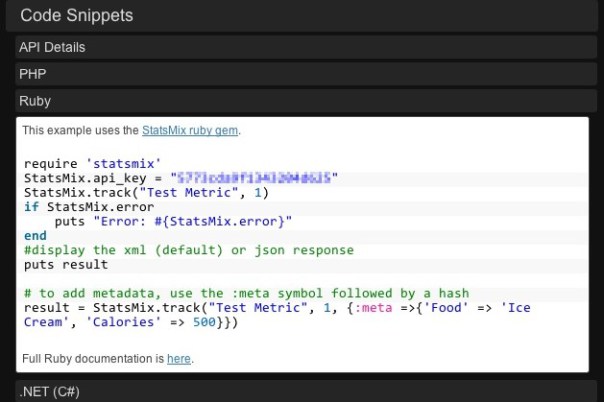This screenshot has width=604, height=402.
Task: Click the '#display the xml' comment line
Action: pyautogui.click(x=189, y=250)
